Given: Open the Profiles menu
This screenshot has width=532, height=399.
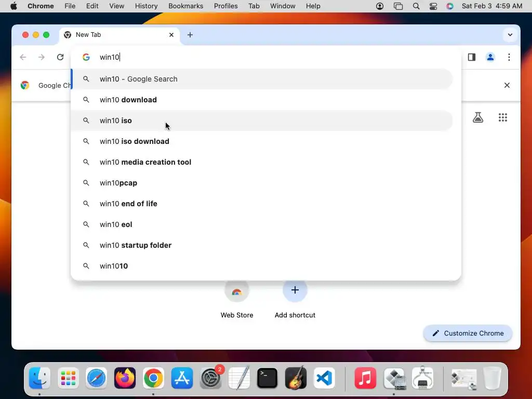Looking at the screenshot, I should (225, 6).
